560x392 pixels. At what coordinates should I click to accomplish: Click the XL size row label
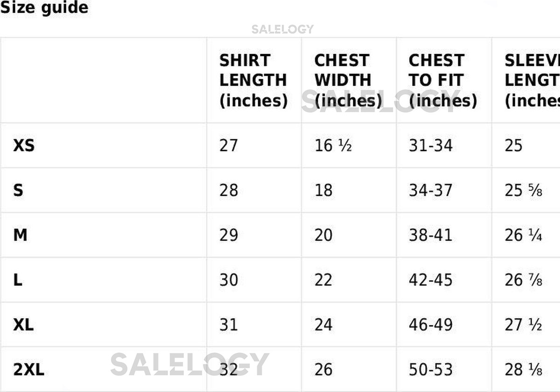23,325
